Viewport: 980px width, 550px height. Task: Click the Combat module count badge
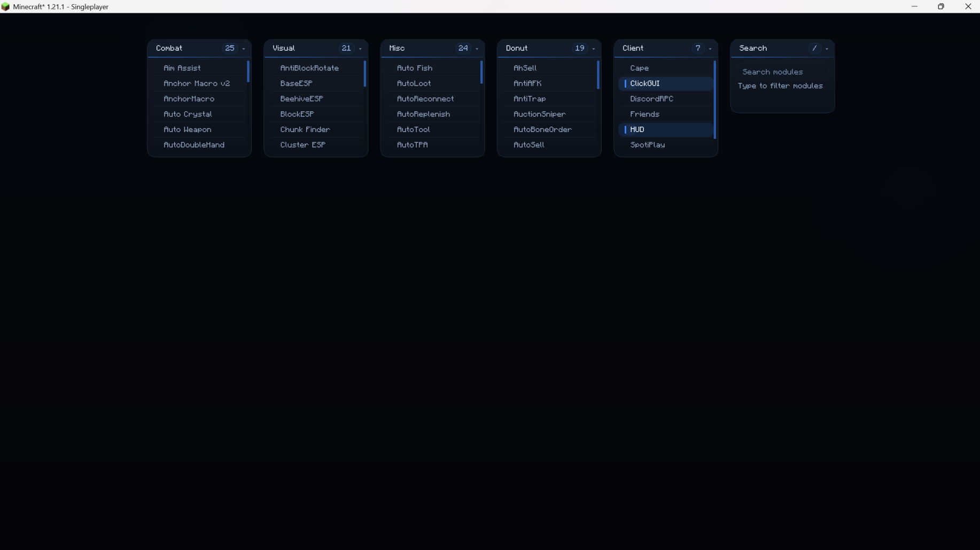pyautogui.click(x=230, y=48)
